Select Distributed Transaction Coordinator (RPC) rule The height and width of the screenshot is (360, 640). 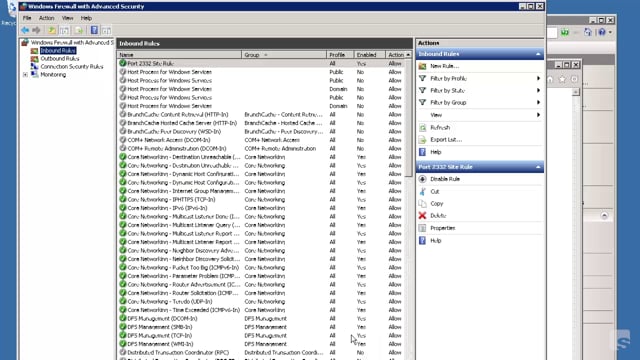[261, 353]
